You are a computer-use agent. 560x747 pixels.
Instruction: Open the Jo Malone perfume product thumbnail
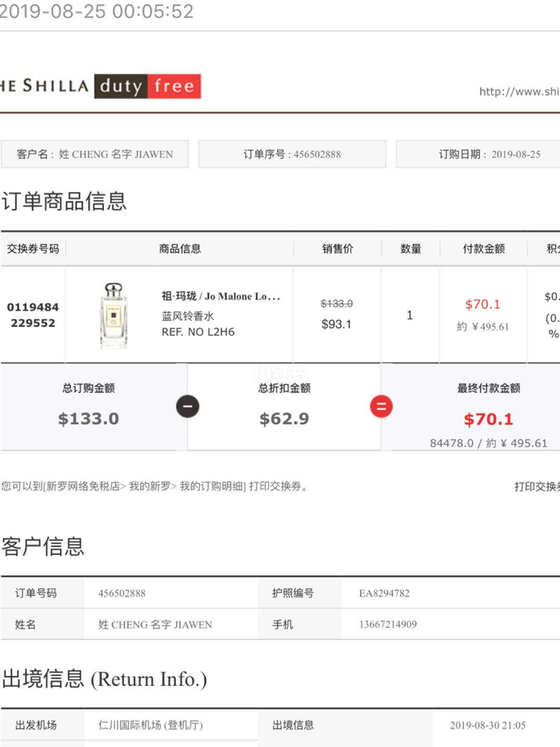(x=114, y=315)
